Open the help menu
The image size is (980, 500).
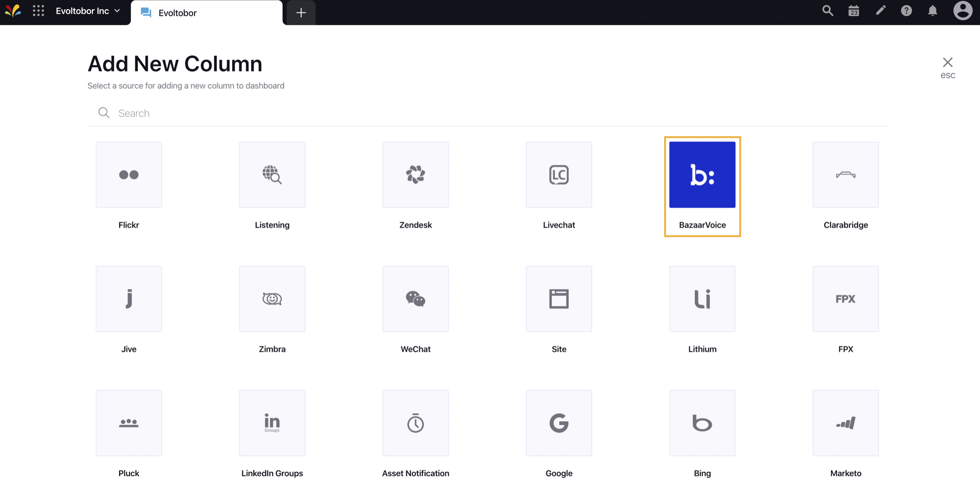point(907,10)
